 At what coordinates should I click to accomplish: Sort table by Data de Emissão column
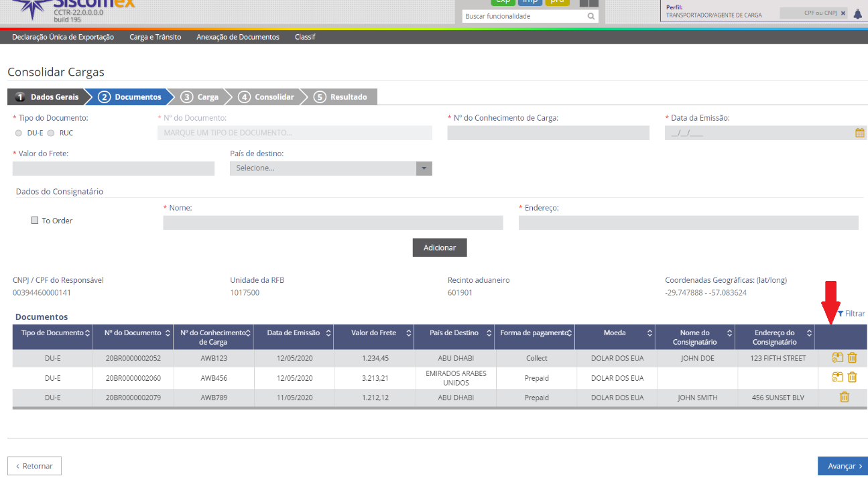click(x=293, y=333)
